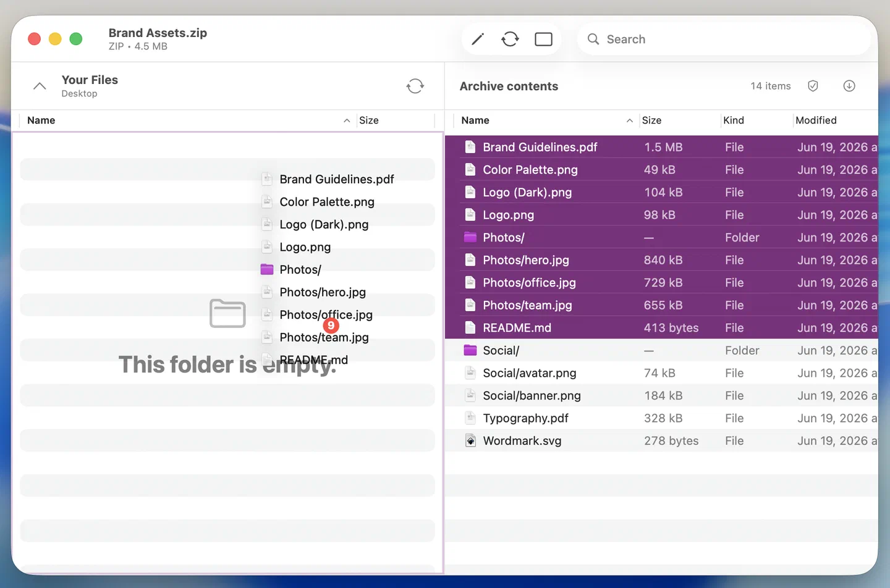Click the Archive contents heading
This screenshot has width=890, height=588.
[509, 86]
